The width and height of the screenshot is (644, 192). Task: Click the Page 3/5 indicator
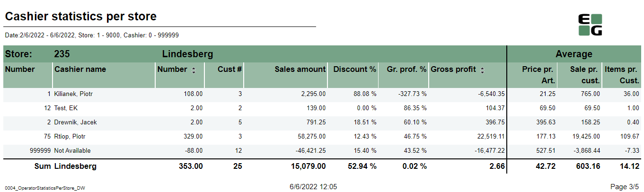click(625, 187)
